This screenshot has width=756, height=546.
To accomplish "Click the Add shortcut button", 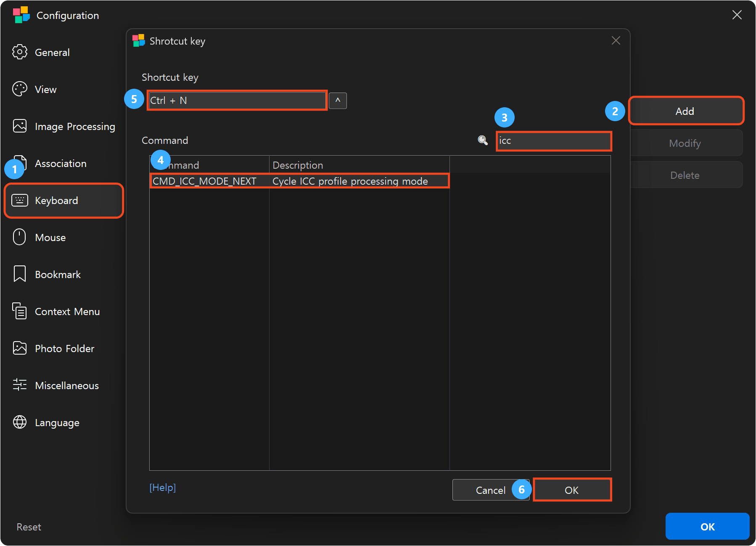I will coord(685,111).
